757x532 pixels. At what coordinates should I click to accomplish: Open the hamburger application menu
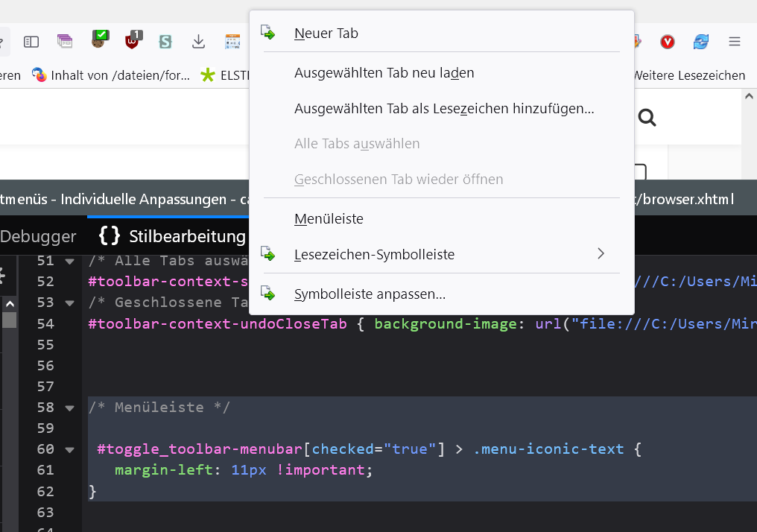(735, 42)
